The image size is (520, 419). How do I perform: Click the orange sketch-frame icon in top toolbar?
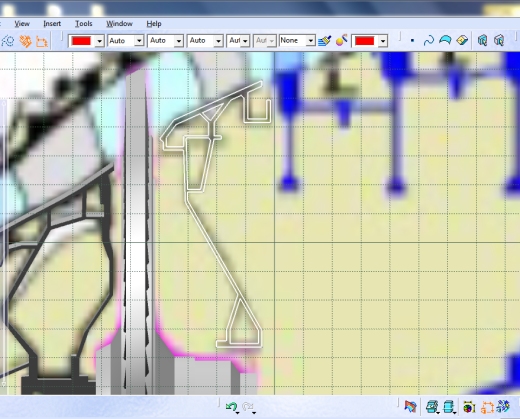(42, 41)
